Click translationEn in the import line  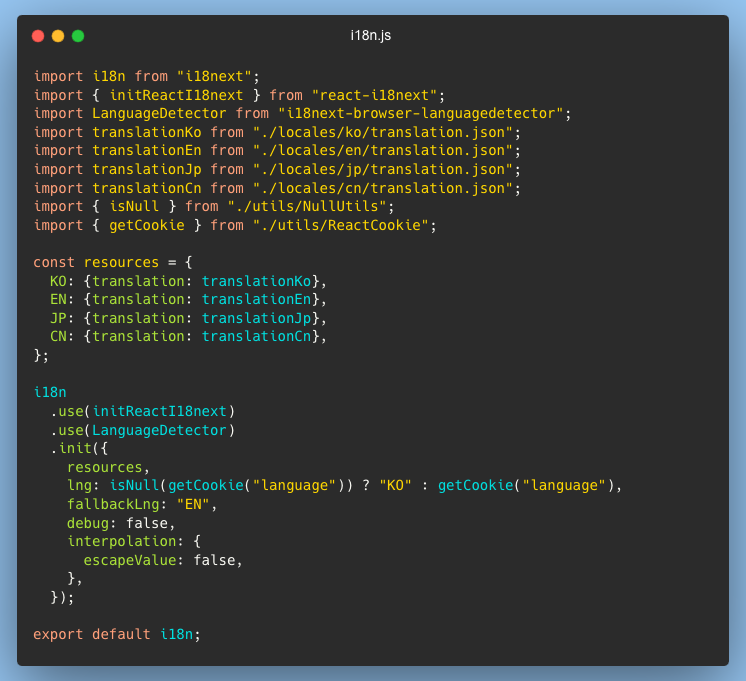click(147, 150)
